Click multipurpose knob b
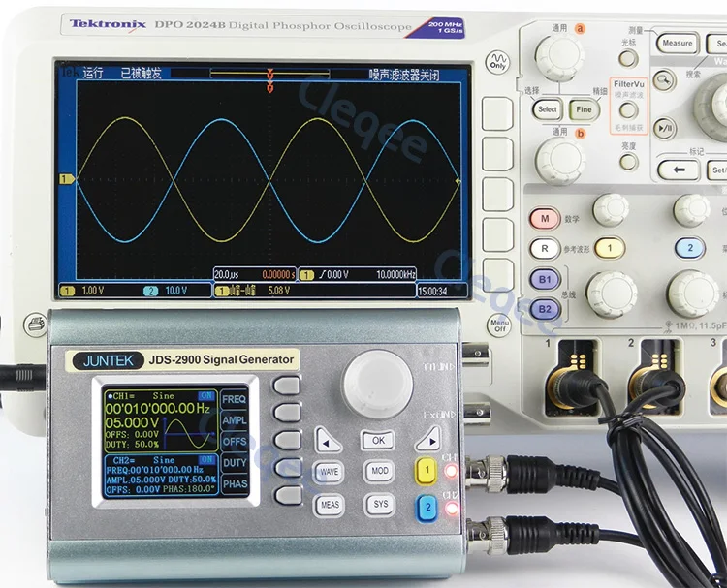This screenshot has width=727, height=588. tap(560, 161)
